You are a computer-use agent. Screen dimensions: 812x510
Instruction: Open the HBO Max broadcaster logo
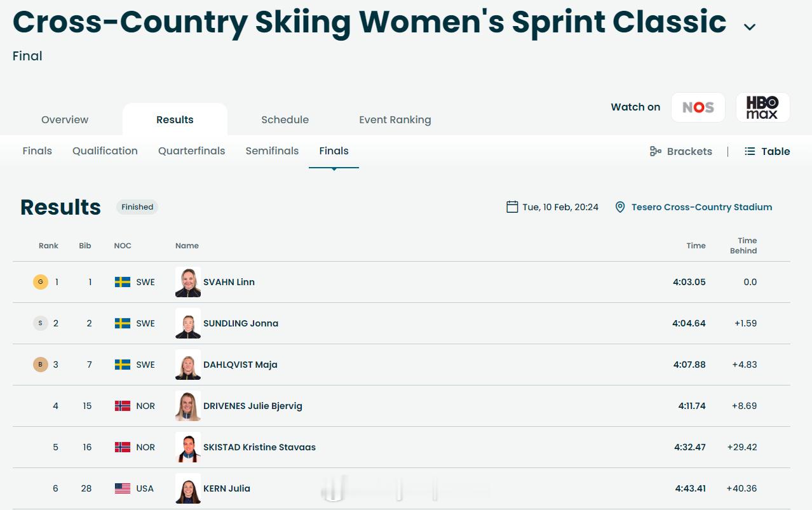(x=762, y=107)
